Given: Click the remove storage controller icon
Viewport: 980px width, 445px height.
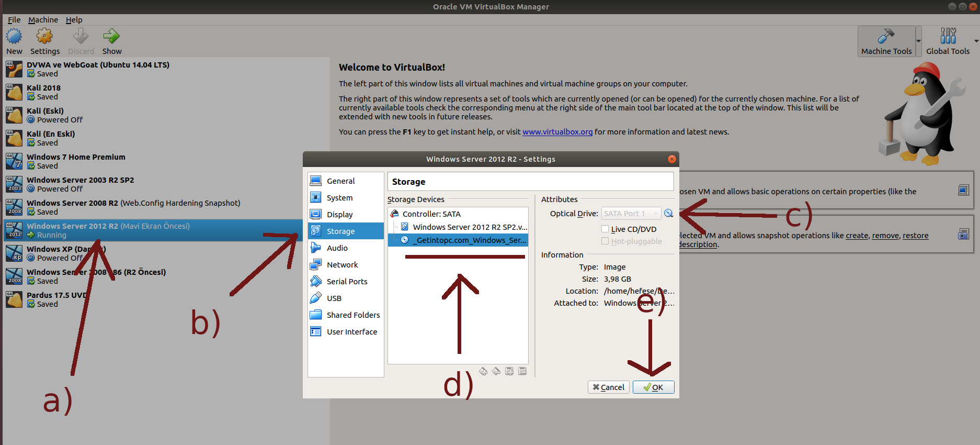Looking at the screenshot, I should (x=496, y=371).
